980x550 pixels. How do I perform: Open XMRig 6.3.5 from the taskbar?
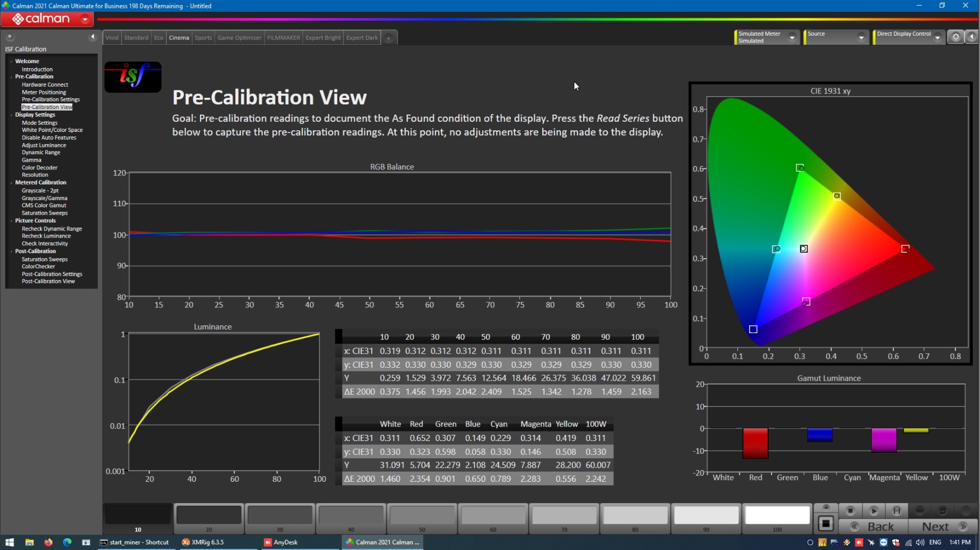[203, 542]
